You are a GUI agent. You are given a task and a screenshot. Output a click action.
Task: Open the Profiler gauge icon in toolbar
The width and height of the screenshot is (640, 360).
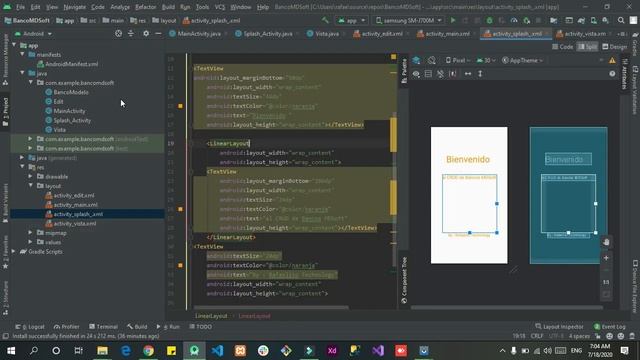tap(514, 20)
